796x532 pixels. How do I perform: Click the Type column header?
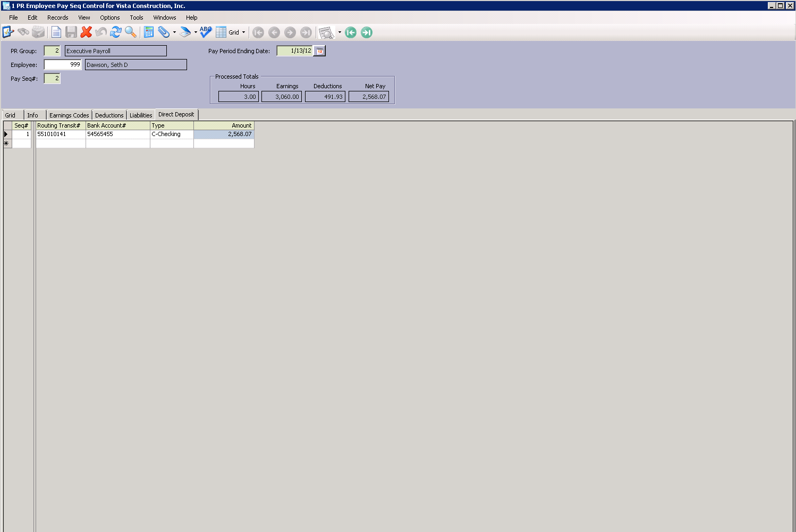172,125
